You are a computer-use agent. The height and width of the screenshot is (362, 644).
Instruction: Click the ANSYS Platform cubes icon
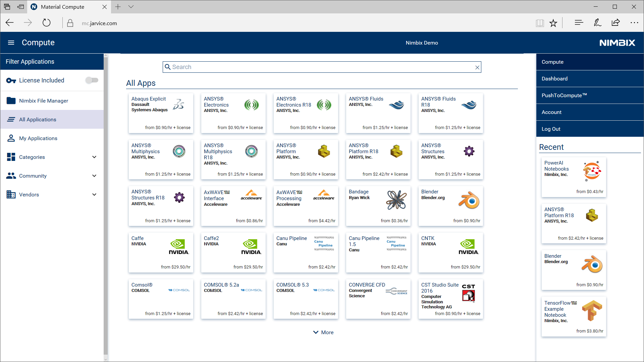(x=324, y=151)
